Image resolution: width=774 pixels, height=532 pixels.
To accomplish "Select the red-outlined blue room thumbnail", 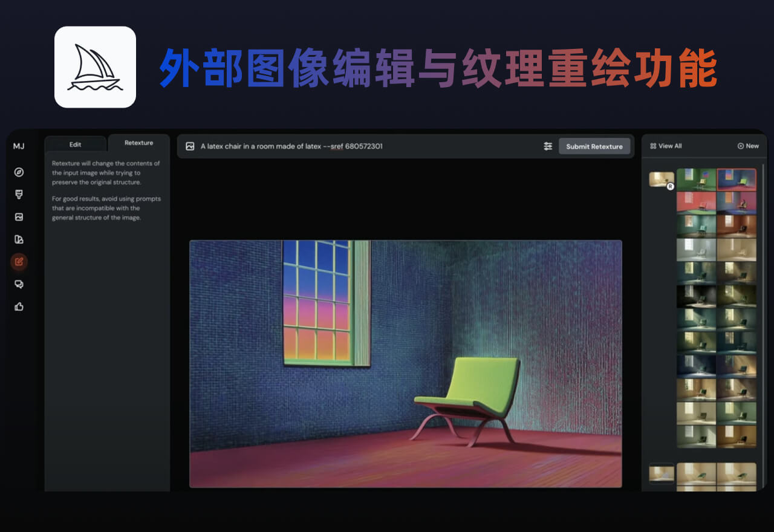I will (736, 180).
